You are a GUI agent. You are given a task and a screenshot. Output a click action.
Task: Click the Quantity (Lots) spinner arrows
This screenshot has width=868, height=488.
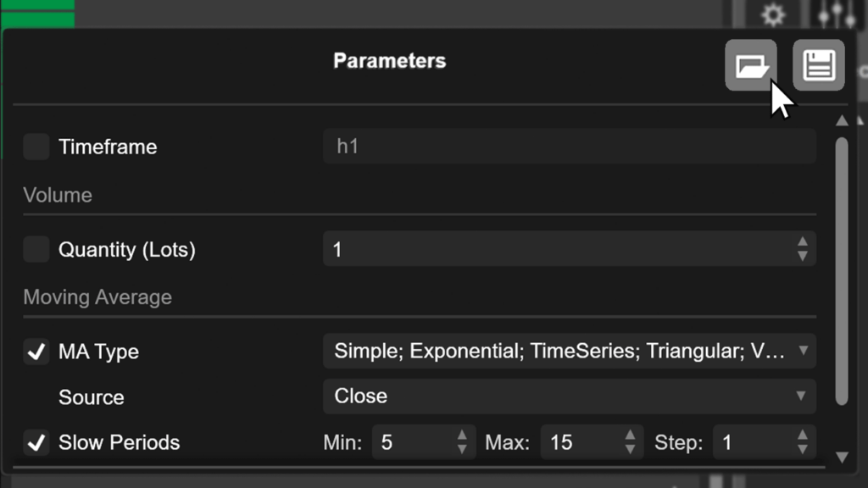click(802, 250)
